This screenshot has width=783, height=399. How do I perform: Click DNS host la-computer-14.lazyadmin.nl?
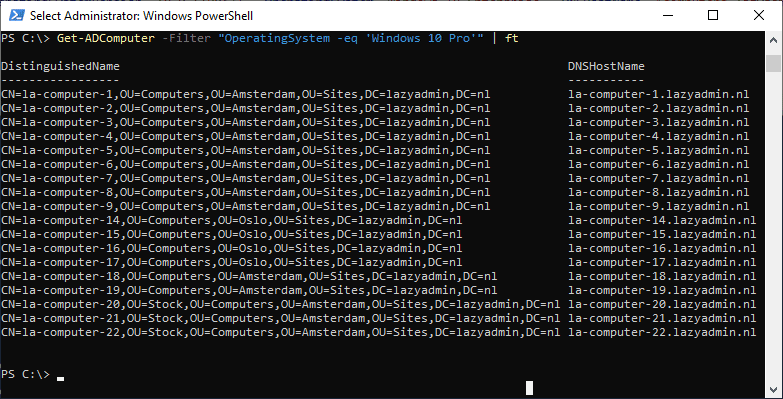[662, 220]
